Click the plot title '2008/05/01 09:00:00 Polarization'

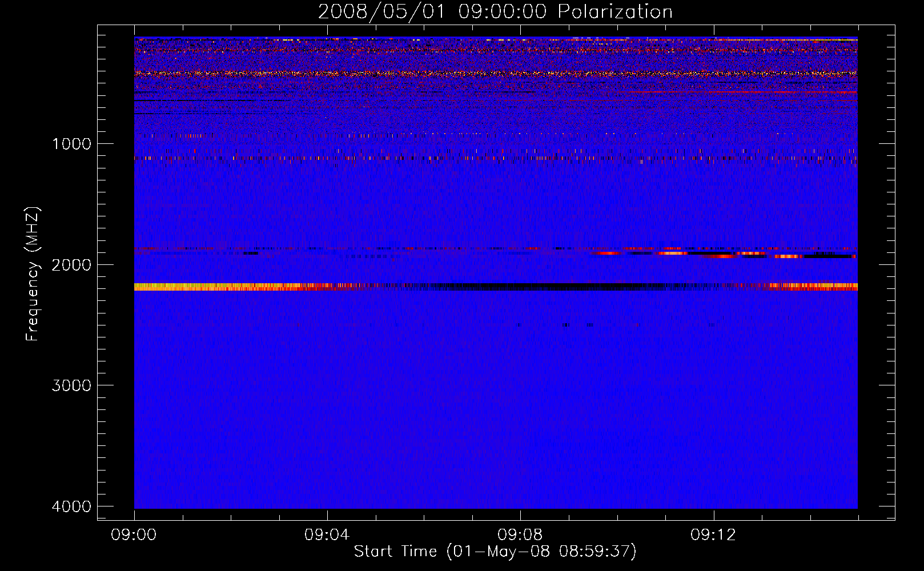(x=495, y=11)
